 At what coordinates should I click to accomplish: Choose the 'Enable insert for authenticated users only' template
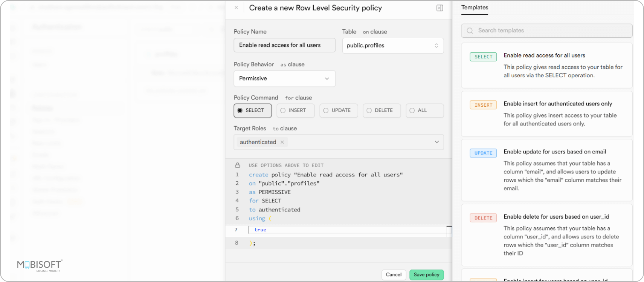point(546,114)
